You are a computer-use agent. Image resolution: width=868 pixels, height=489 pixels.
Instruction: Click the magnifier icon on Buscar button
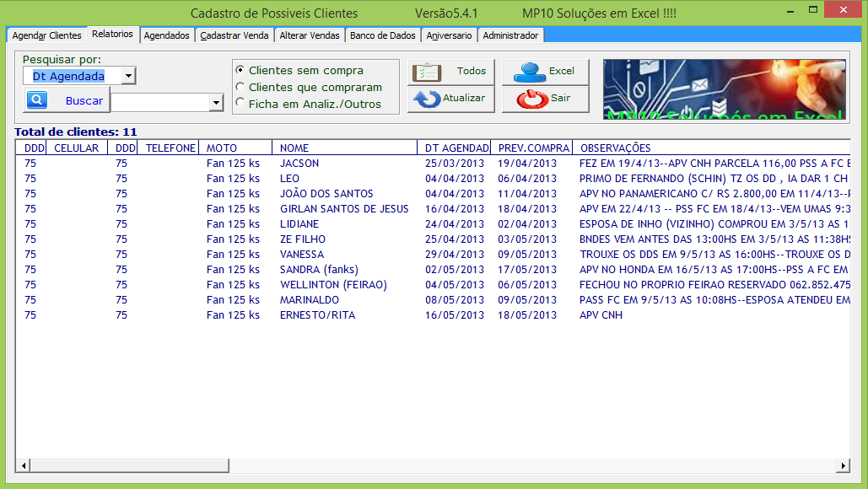(37, 100)
